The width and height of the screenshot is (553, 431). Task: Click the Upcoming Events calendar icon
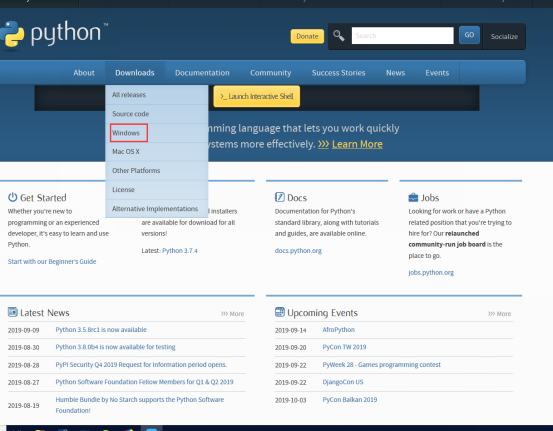point(280,312)
